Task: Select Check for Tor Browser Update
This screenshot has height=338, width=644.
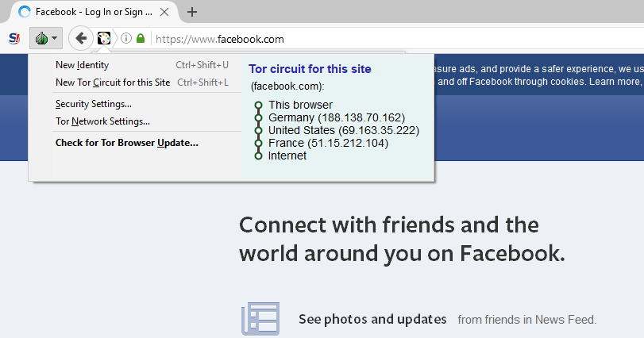Action: [126, 143]
